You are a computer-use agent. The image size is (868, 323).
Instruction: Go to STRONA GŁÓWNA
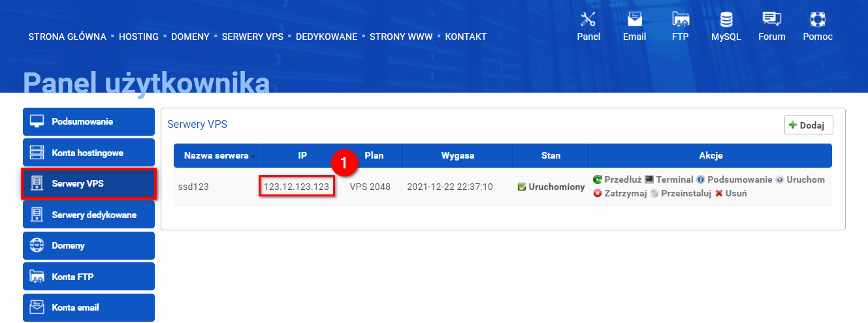tap(67, 37)
